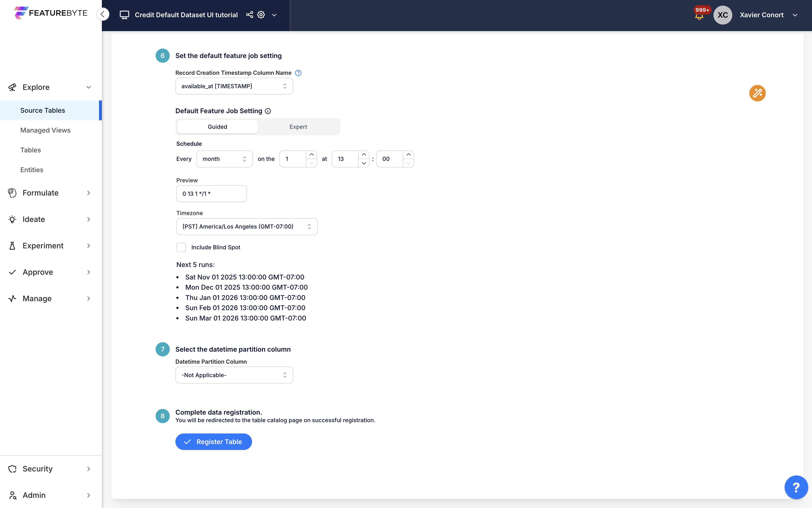Open catalog settings gear icon
This screenshot has width=812, height=508.
point(261,15)
